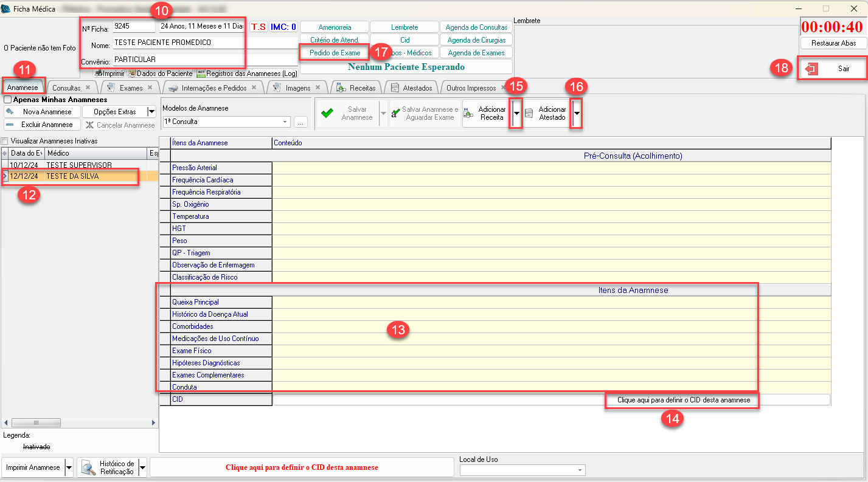The image size is (868, 482).
Task: Open Agenda de Exames
Action: click(x=476, y=53)
